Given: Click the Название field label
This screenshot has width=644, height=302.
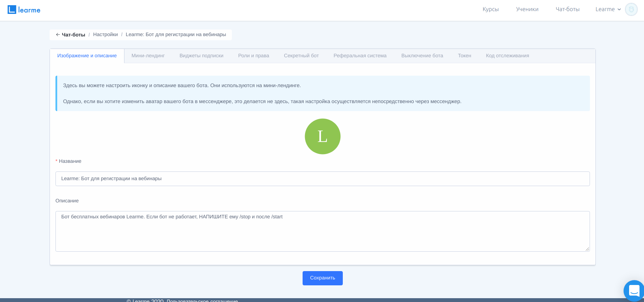Looking at the screenshot, I should 70,161.
